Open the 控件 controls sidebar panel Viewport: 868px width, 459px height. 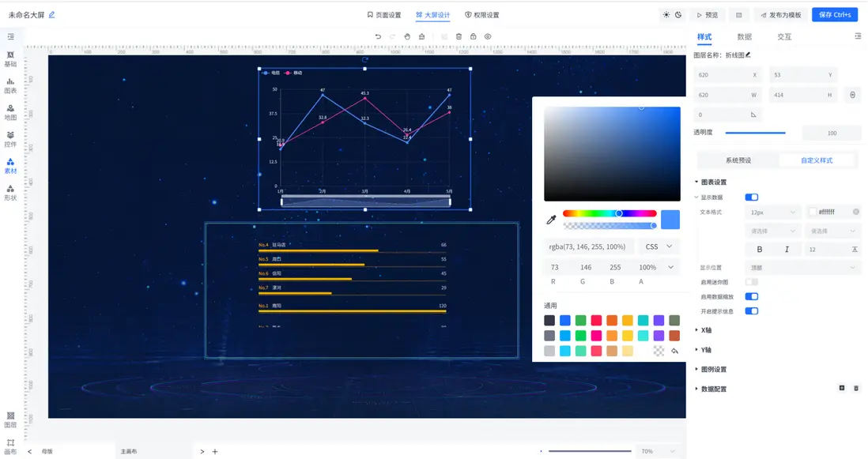point(10,139)
